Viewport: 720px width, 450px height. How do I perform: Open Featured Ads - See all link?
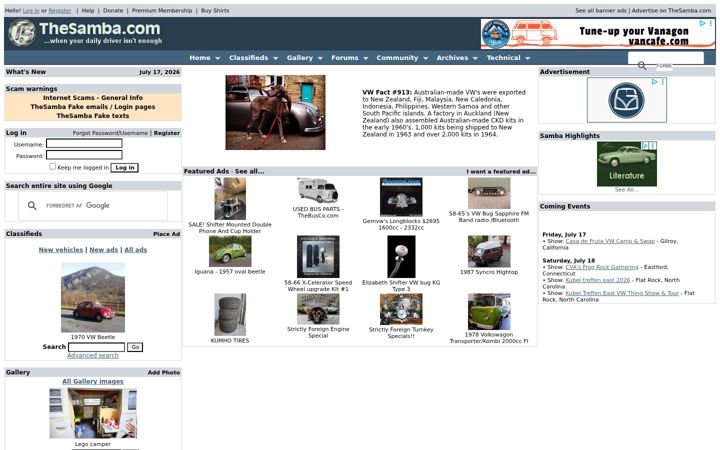[224, 171]
